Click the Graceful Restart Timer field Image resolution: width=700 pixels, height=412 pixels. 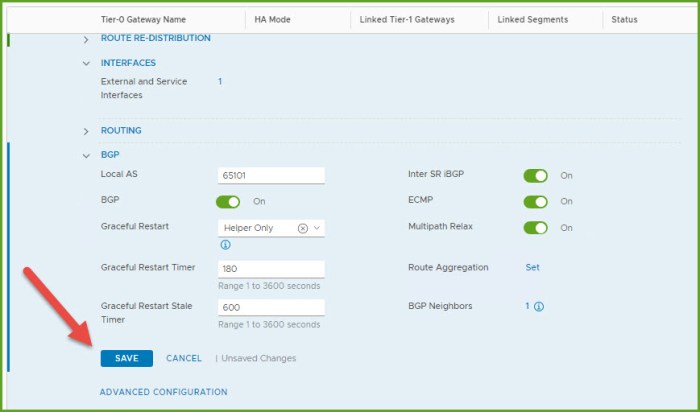click(x=271, y=268)
